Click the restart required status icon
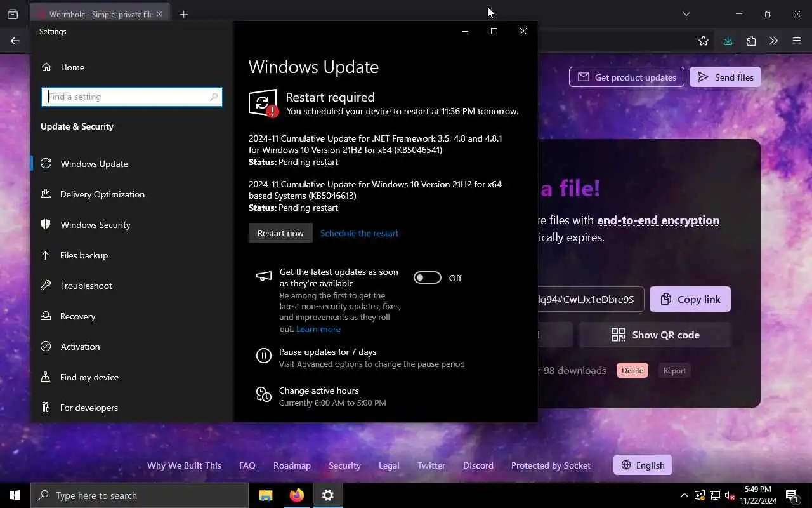This screenshot has height=508, width=812. pos(263,103)
